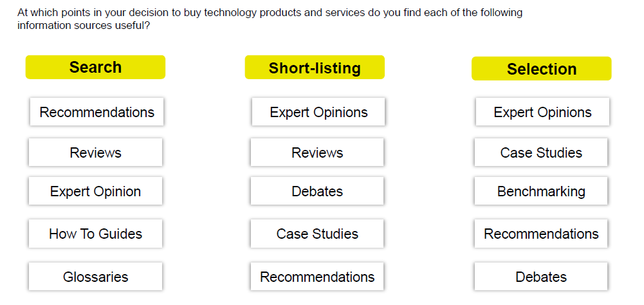
Task: Click the How To Guides box
Action: click(95, 234)
